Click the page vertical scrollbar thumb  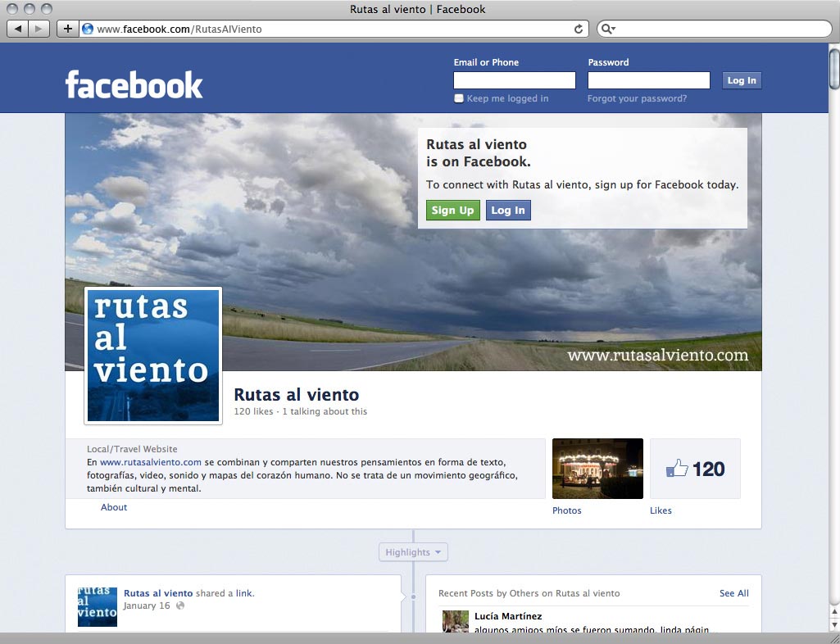tap(834, 69)
